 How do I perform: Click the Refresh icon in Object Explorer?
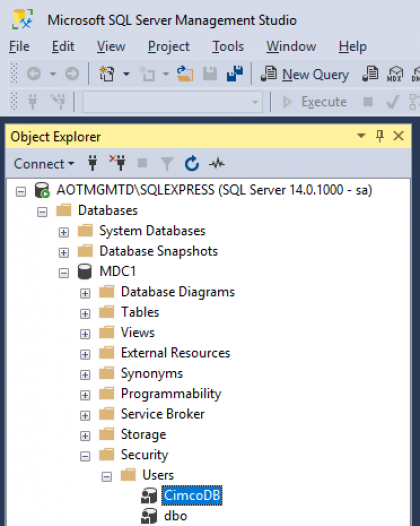point(192,163)
